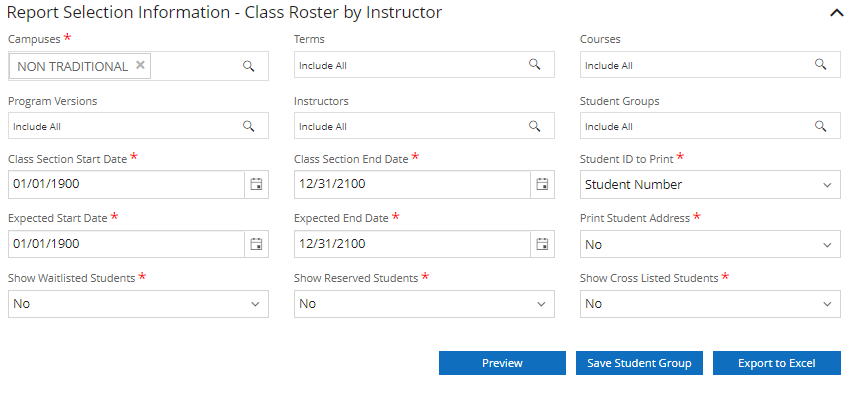Viewport: 852px width, 399px height.
Task: Click the Instructors Include All field
Action: (424, 126)
